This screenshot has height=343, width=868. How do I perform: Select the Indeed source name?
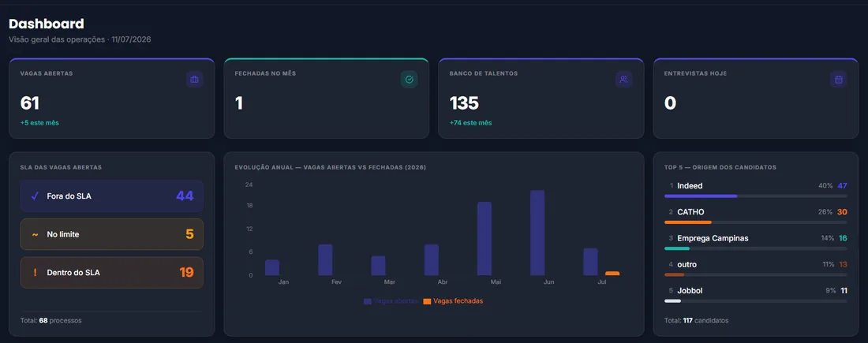tap(690, 186)
